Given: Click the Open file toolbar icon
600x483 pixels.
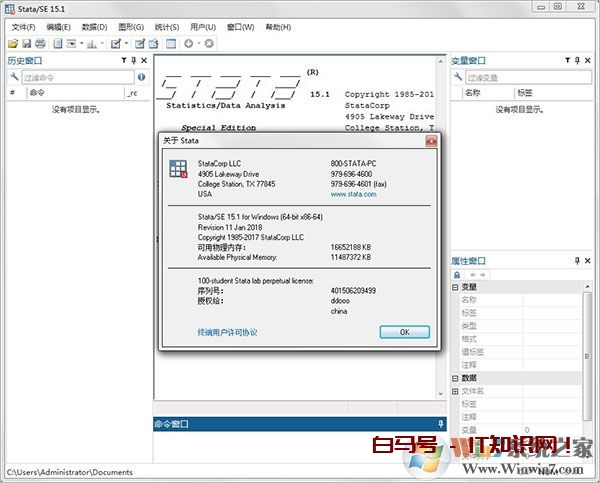Looking at the screenshot, I should click(x=13, y=44).
